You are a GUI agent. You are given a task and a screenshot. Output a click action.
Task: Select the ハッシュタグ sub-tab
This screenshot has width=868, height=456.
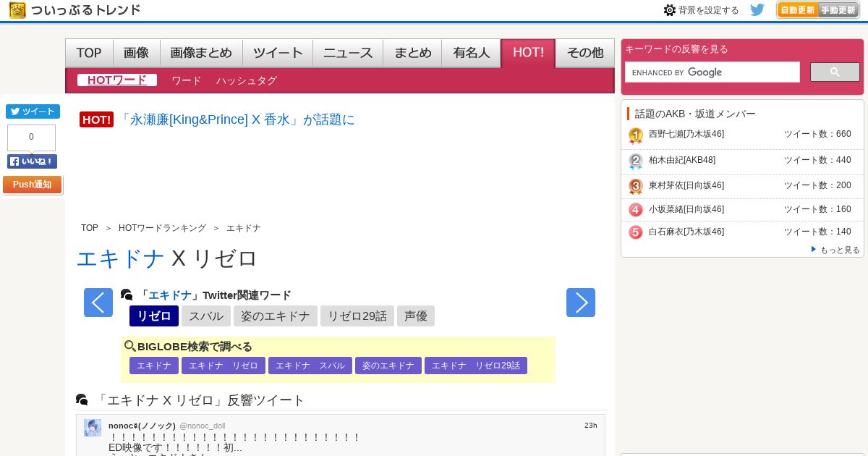point(246,80)
